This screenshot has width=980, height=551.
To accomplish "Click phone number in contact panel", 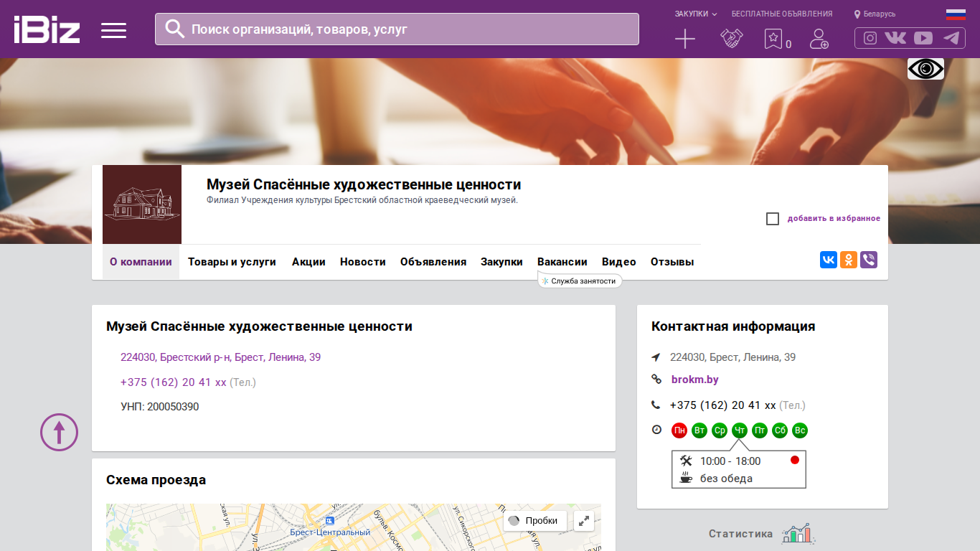I will click(x=723, y=405).
